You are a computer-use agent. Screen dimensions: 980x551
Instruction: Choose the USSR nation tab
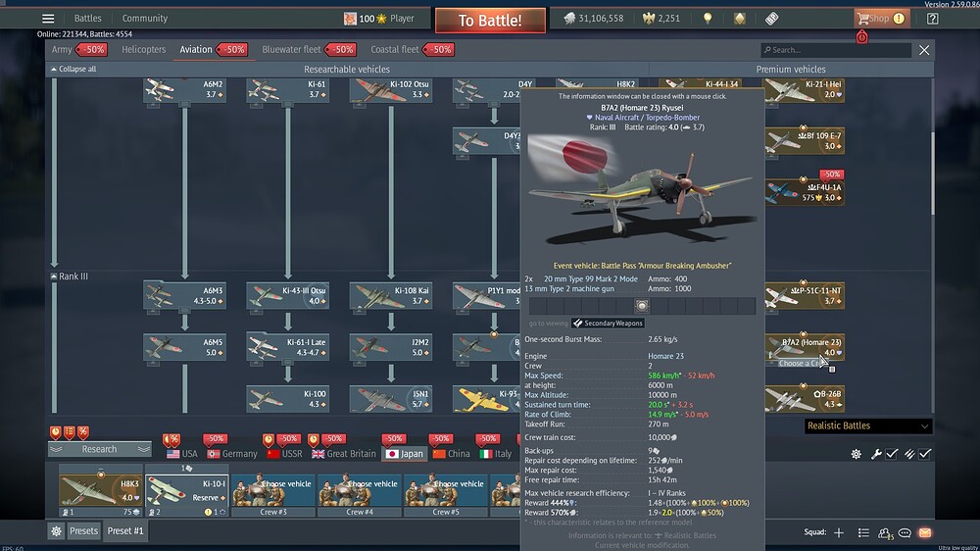pyautogui.click(x=284, y=453)
